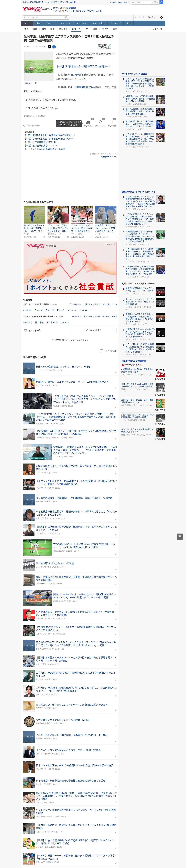Click the ウェブ検索 input at top
Image resolution: width=186 pixels, height=868 pixels.
141,2
